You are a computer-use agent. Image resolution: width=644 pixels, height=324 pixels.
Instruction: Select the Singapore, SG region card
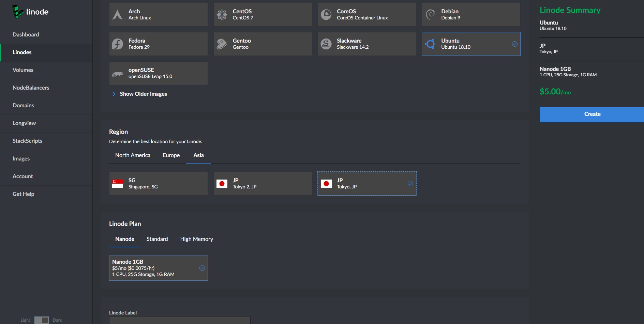tap(158, 184)
